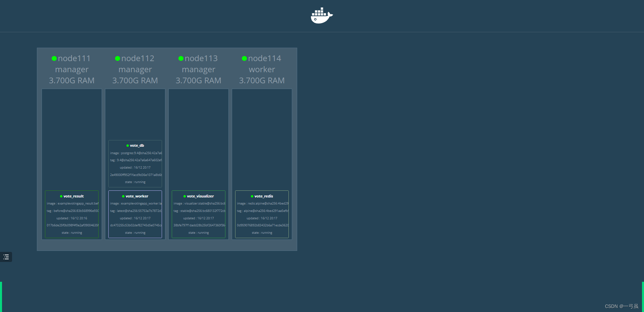Open the task list panel on the left edge

6,257
